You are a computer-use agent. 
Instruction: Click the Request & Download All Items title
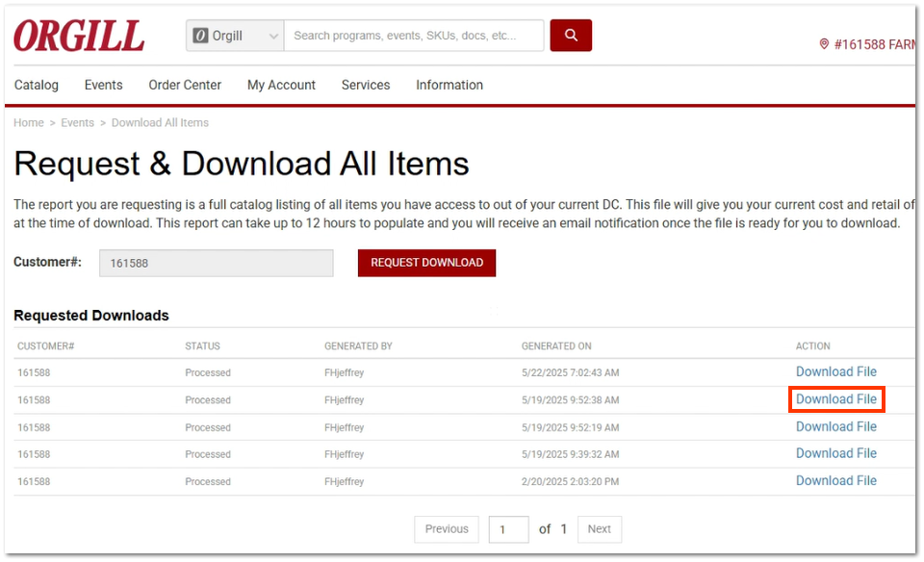242,164
